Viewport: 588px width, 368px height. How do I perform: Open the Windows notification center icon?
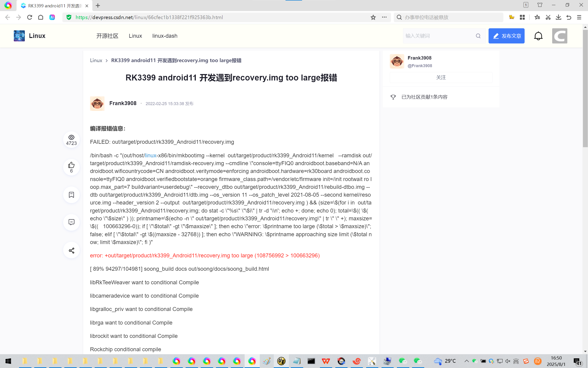click(x=578, y=361)
